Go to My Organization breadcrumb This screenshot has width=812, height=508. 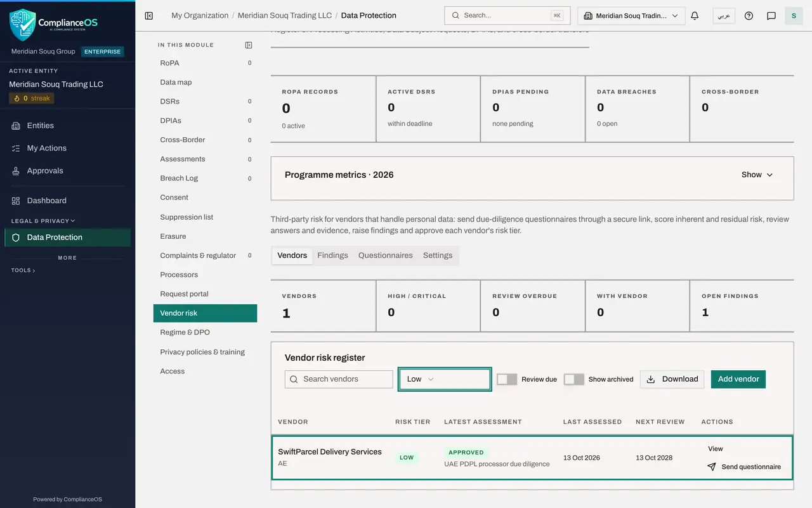tap(200, 16)
